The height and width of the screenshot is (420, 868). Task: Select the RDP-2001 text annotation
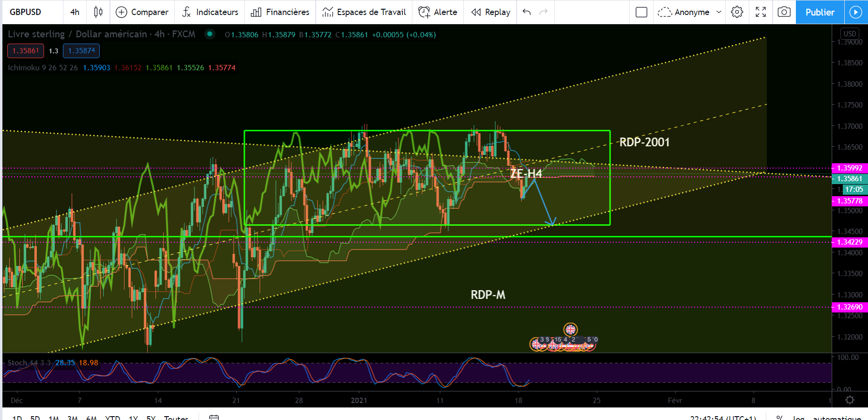point(644,142)
